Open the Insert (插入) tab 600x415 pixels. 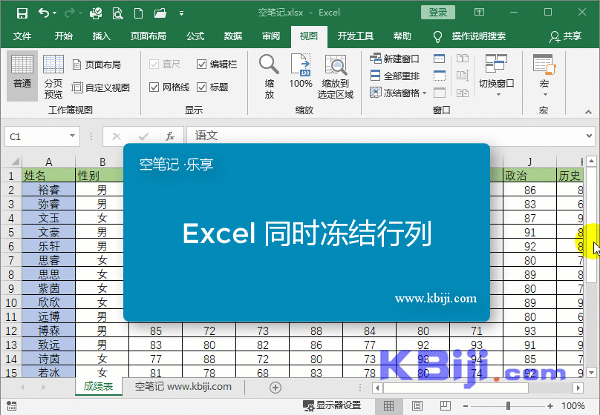click(101, 36)
